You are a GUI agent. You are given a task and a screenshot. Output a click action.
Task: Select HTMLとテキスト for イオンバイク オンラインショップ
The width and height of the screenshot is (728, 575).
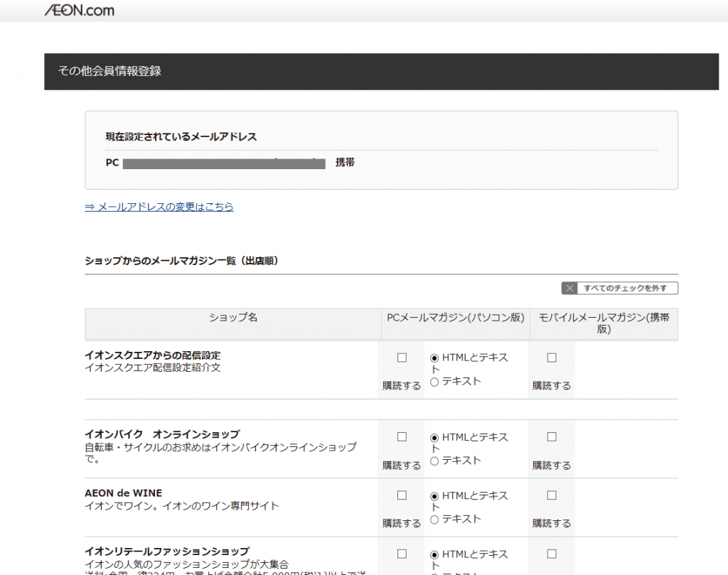pyautogui.click(x=434, y=438)
